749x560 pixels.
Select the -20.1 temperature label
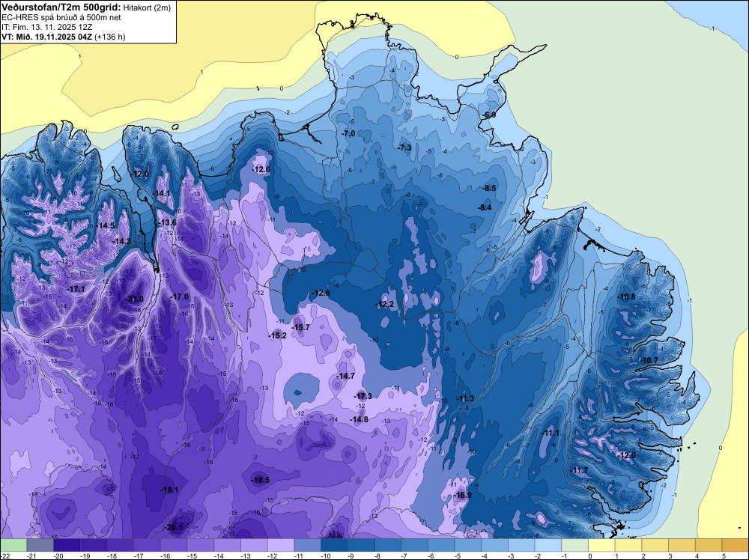coord(173,528)
